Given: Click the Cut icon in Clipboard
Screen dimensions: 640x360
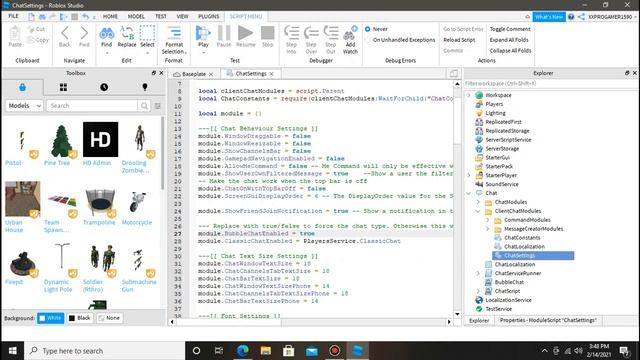Looking at the screenshot, I should tap(31, 29).
